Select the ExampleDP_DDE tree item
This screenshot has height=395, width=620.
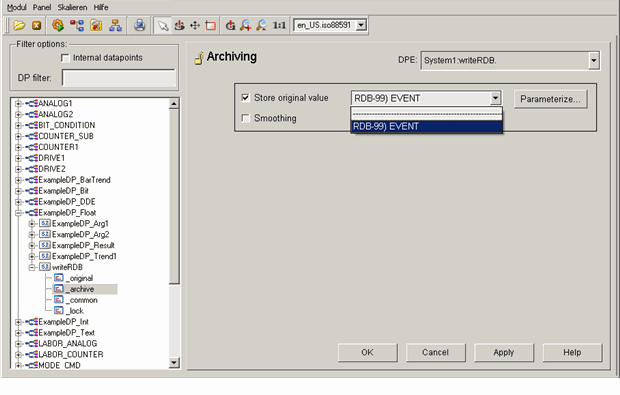(x=67, y=202)
